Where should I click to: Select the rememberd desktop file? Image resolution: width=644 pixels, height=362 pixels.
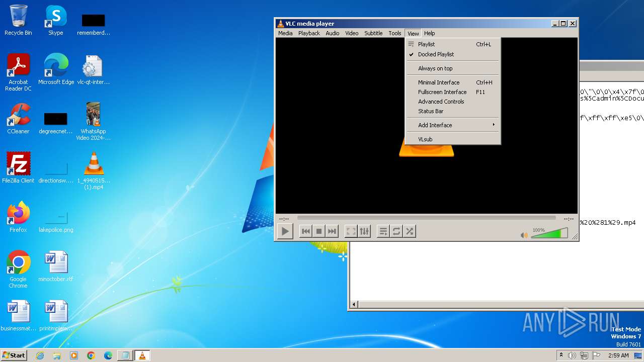[93, 24]
